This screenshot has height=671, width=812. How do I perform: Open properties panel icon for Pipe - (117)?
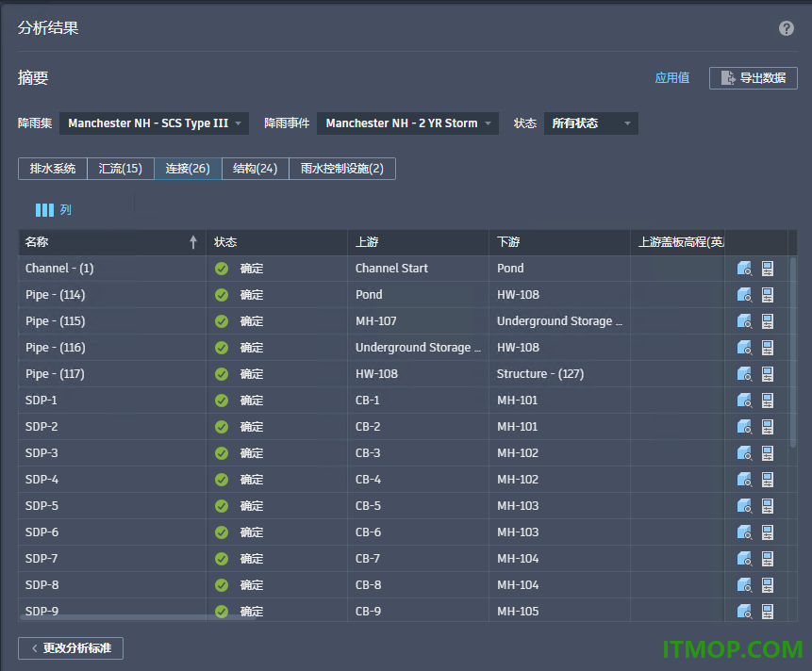768,374
